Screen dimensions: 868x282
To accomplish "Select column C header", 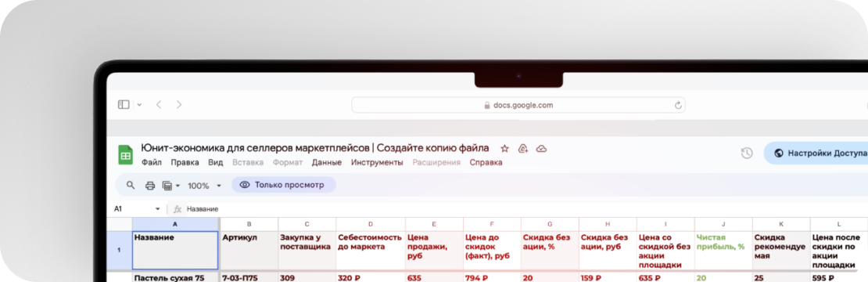I will click(307, 224).
